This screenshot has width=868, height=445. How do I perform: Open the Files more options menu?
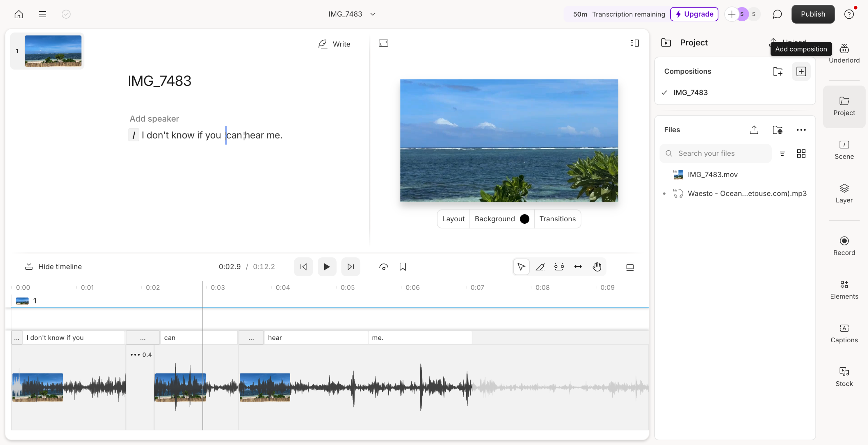click(x=801, y=130)
